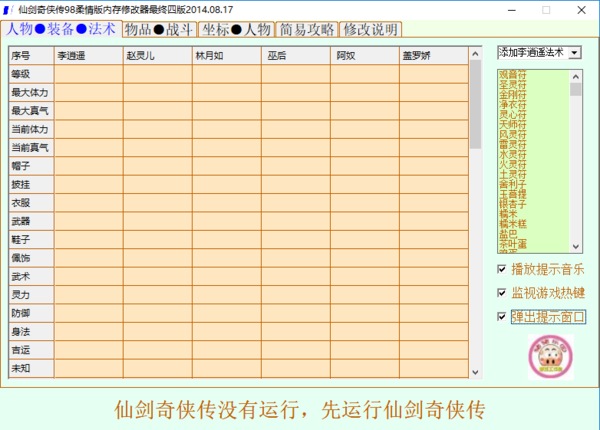Screen dimensions: 600x430
Task: Click the 李逍遥 column header
Action: (x=89, y=56)
